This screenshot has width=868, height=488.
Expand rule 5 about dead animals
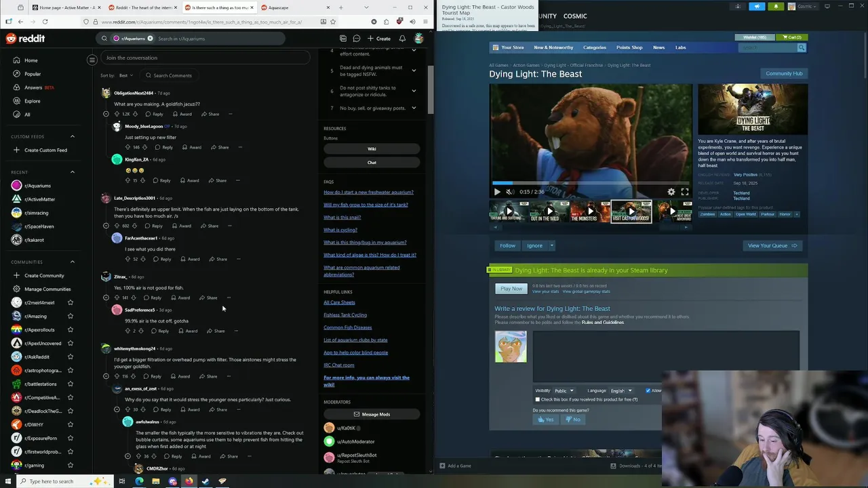coord(414,71)
